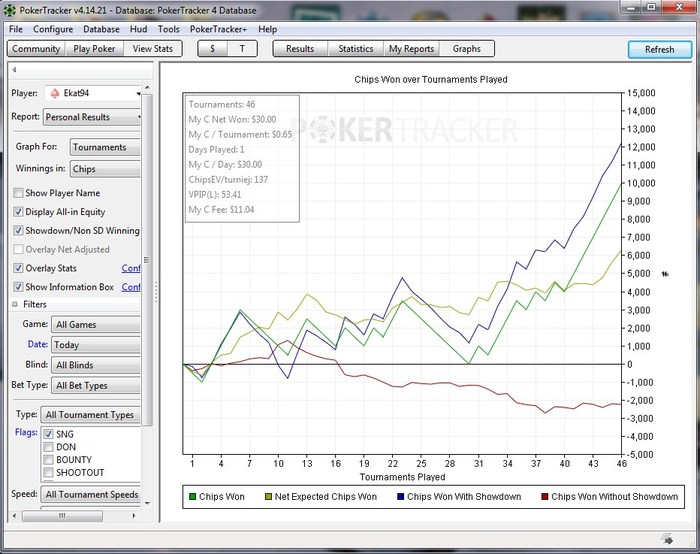
Task: Click the Overlay Net Adjusted checkbox
Action: click(x=18, y=249)
